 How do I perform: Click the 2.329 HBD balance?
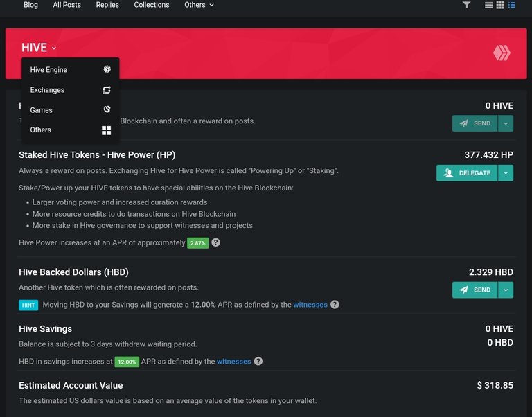(x=491, y=272)
